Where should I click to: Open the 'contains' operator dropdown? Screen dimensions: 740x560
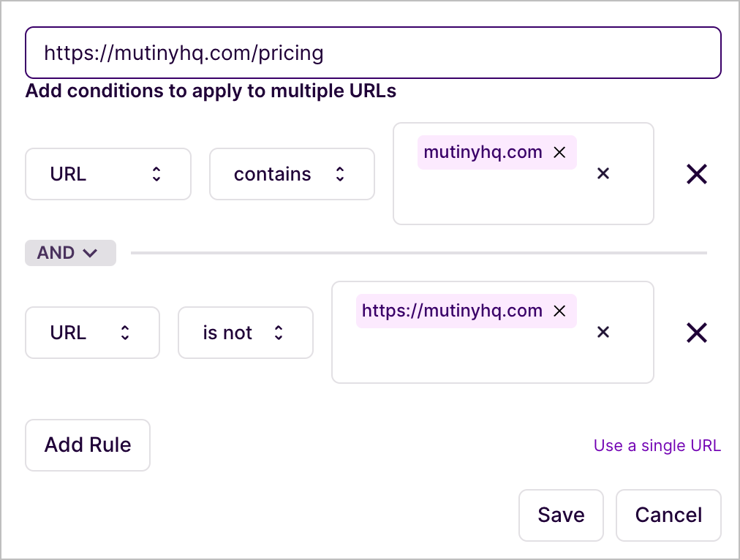[292, 174]
